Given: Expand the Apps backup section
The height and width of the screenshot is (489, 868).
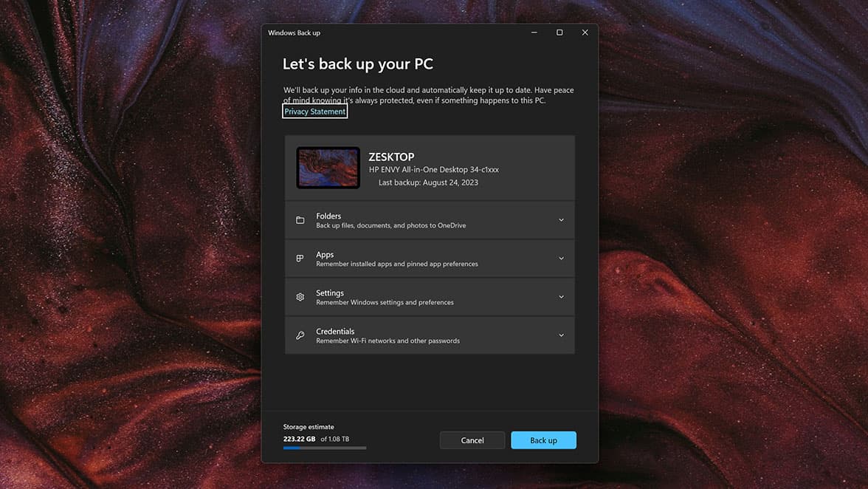Looking at the screenshot, I should [x=562, y=259].
